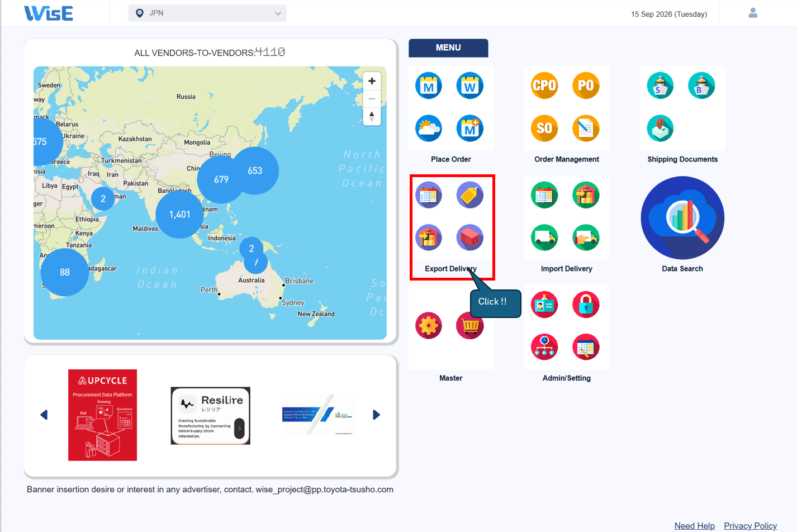Open the delivery truck Import Delivery icon
797x532 pixels.
(544, 237)
